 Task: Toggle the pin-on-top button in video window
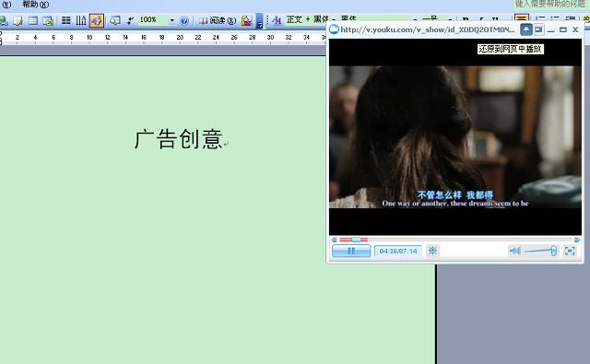click(x=526, y=29)
